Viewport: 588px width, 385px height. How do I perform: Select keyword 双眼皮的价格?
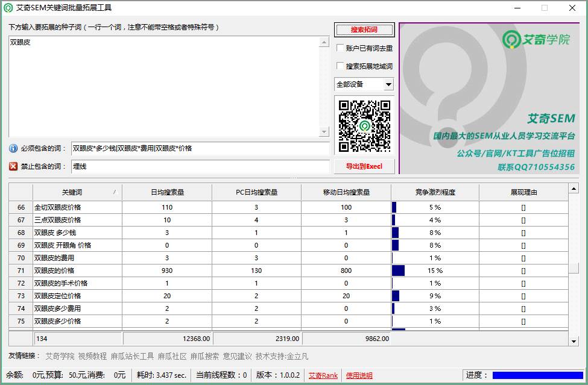coord(77,271)
